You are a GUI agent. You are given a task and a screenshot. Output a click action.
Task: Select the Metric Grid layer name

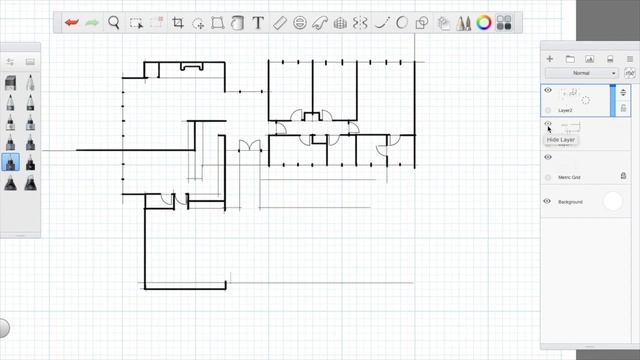coord(569,178)
